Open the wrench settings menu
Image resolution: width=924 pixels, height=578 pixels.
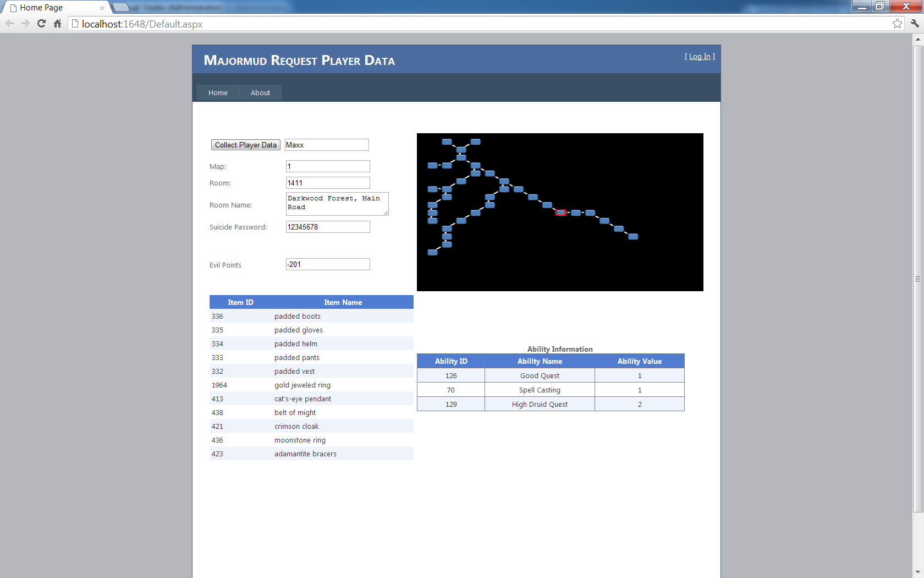click(x=915, y=24)
